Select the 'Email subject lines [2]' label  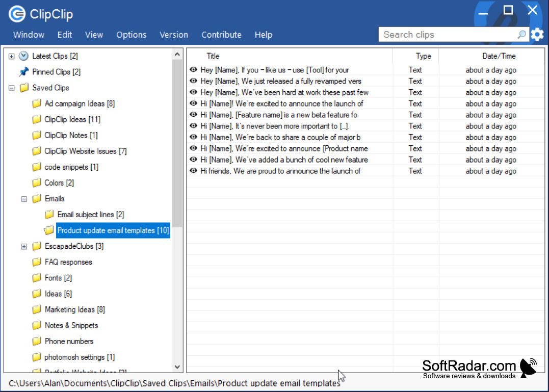pos(91,214)
